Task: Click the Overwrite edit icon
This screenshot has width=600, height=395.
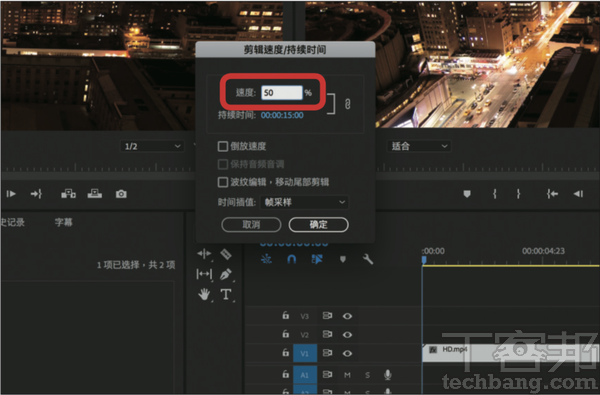Action: point(95,194)
